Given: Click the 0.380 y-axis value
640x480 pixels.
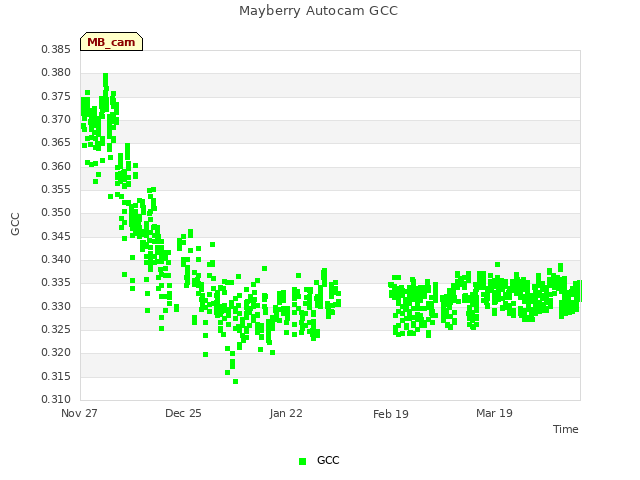Looking at the screenshot, I should [56, 73].
